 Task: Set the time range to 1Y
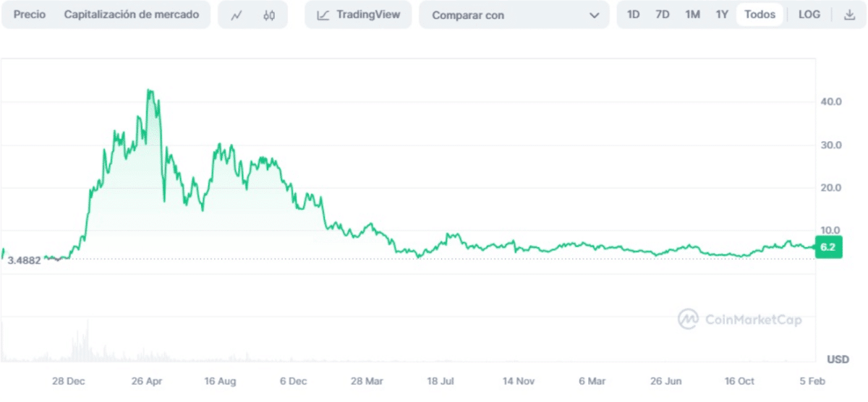(722, 14)
